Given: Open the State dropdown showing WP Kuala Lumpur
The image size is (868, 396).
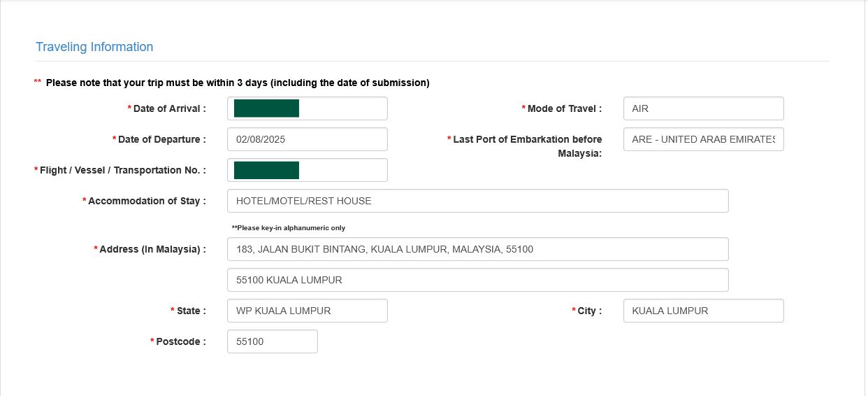Looking at the screenshot, I should pyautogui.click(x=308, y=311).
